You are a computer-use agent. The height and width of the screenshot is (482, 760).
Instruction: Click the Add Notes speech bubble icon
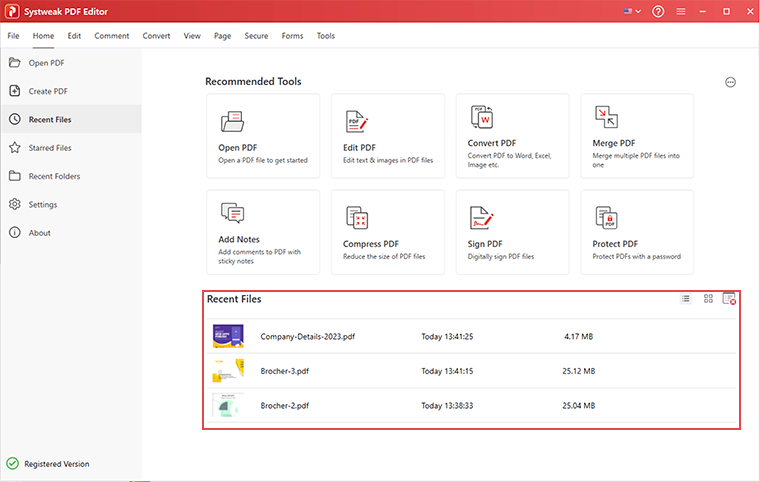(233, 213)
